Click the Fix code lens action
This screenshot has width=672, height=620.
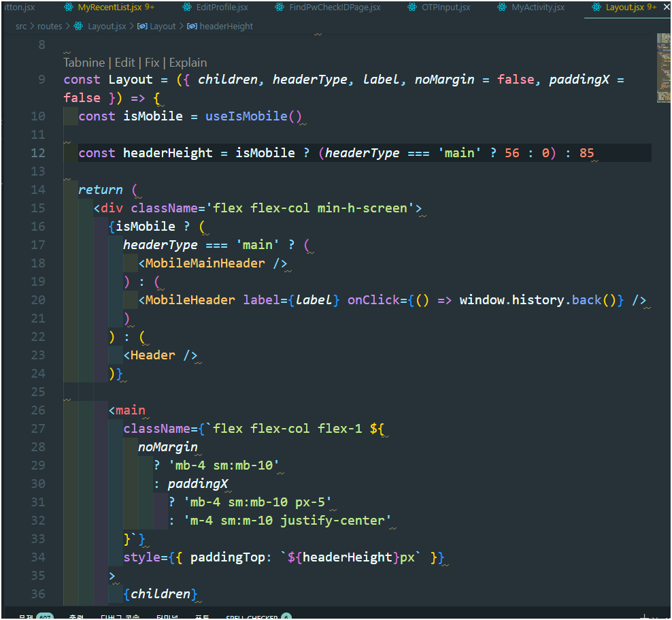pyautogui.click(x=152, y=63)
